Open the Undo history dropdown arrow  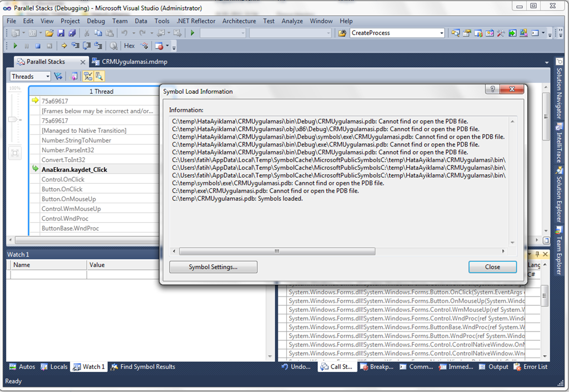coord(133,33)
